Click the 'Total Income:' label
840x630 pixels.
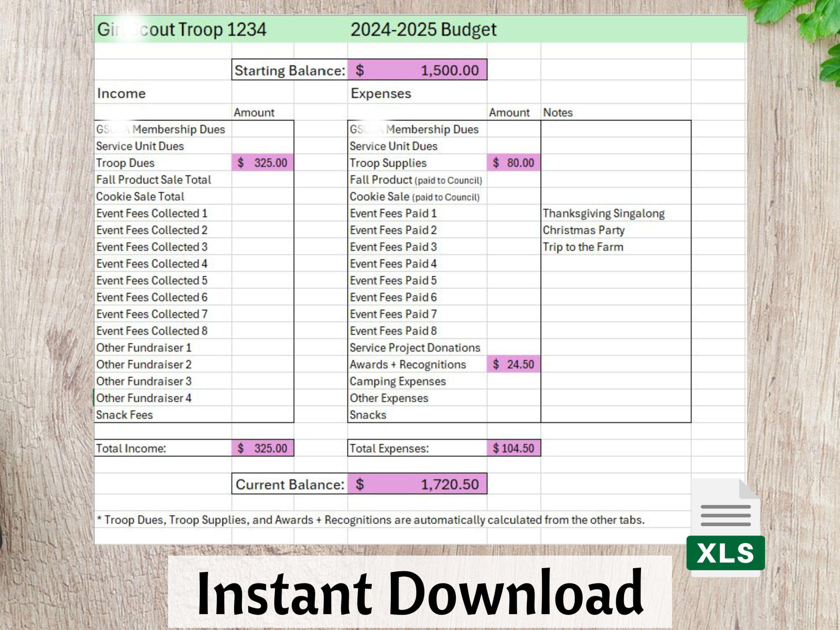click(x=131, y=449)
